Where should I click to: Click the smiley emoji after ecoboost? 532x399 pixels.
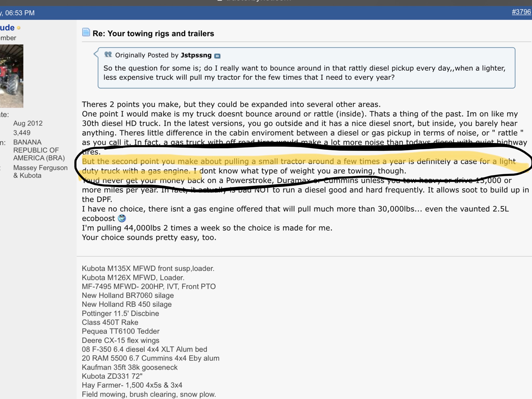[122, 218]
